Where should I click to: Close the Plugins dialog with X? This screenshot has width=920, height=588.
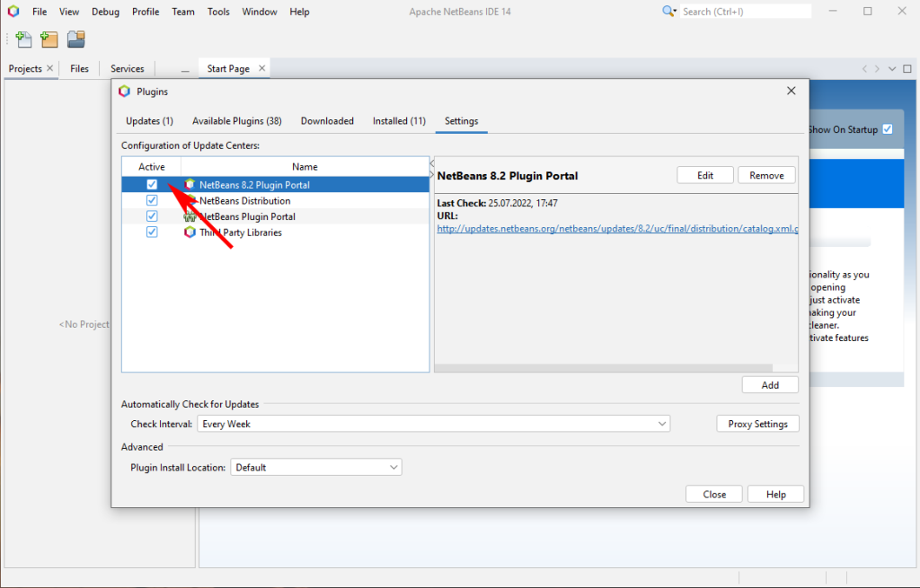point(791,91)
